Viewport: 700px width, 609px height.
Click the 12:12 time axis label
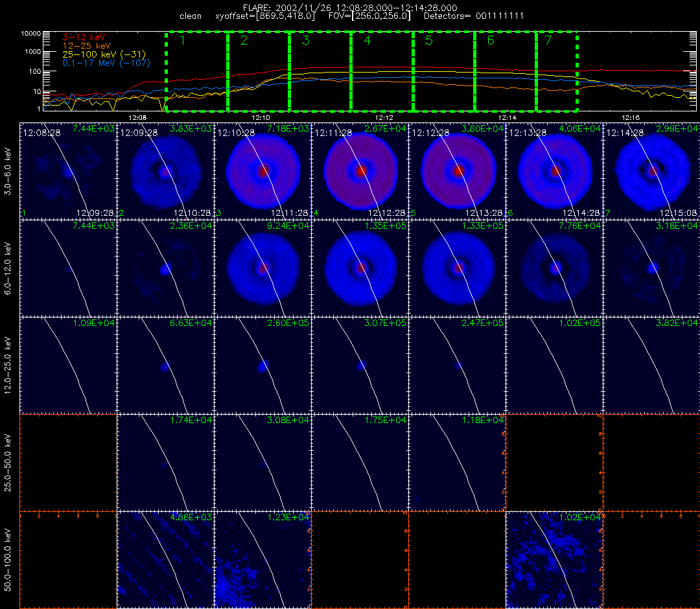pyautogui.click(x=384, y=118)
